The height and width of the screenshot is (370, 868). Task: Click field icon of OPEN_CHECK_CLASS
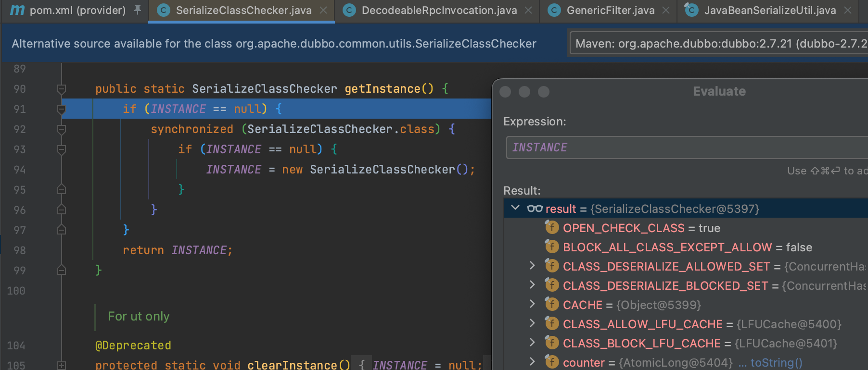click(551, 227)
